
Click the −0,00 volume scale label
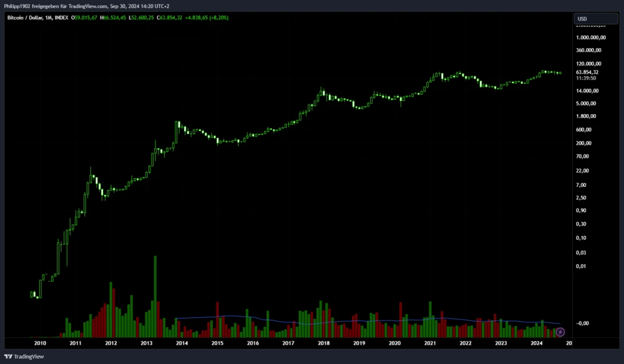[582, 323]
